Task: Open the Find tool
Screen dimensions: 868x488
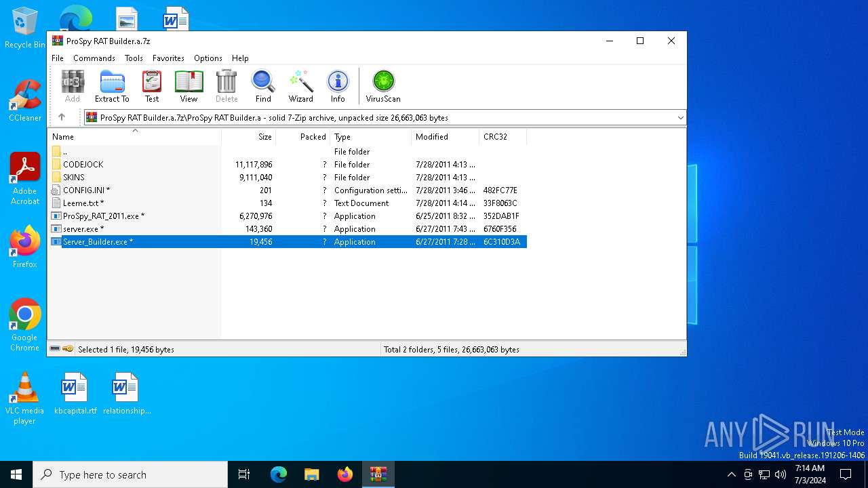Action: click(x=263, y=86)
